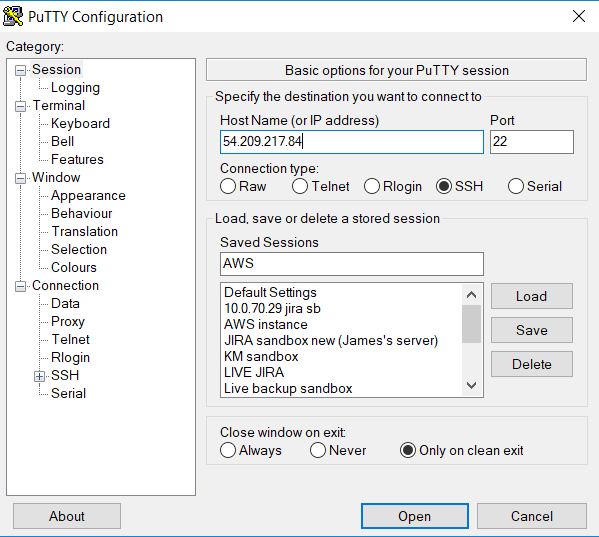Collapse the Connection tree node

[x=20, y=286]
